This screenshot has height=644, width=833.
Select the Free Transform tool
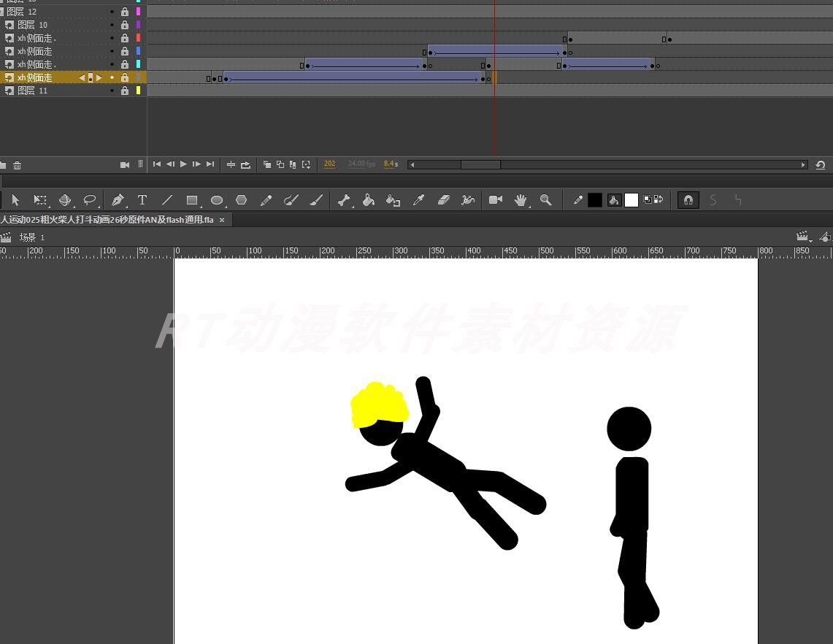[40, 200]
